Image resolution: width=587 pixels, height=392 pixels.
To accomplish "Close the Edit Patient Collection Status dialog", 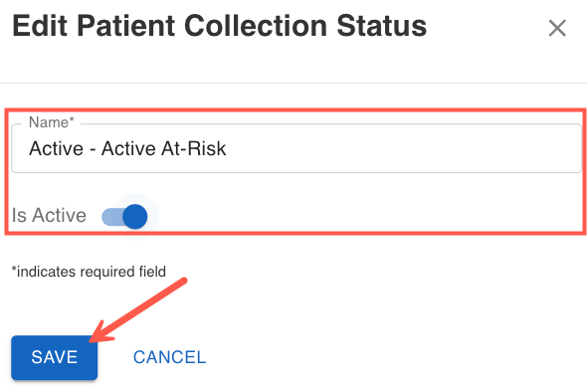I will point(557,28).
